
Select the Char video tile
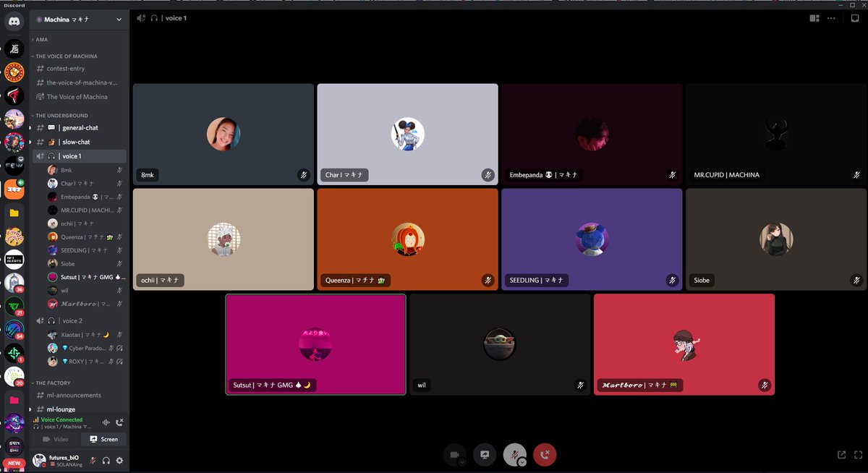click(408, 135)
